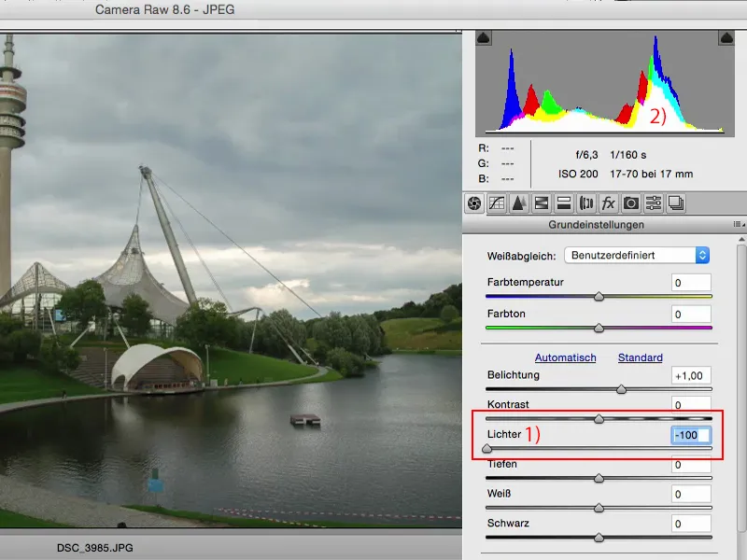Click the Farbton value field
The image size is (747, 560).
point(691,315)
